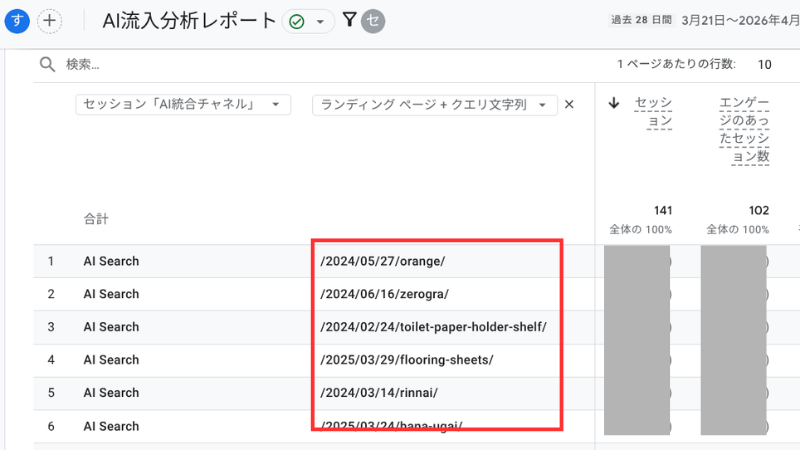Click the sort descending arrow on セッション
The width and height of the screenshot is (800, 450).
pyautogui.click(x=613, y=102)
